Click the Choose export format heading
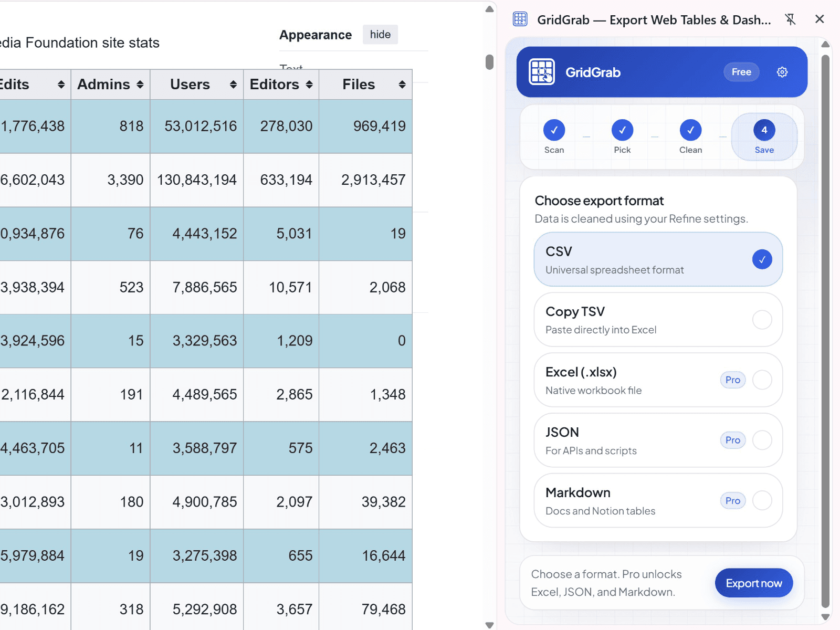840x630 pixels. (599, 201)
